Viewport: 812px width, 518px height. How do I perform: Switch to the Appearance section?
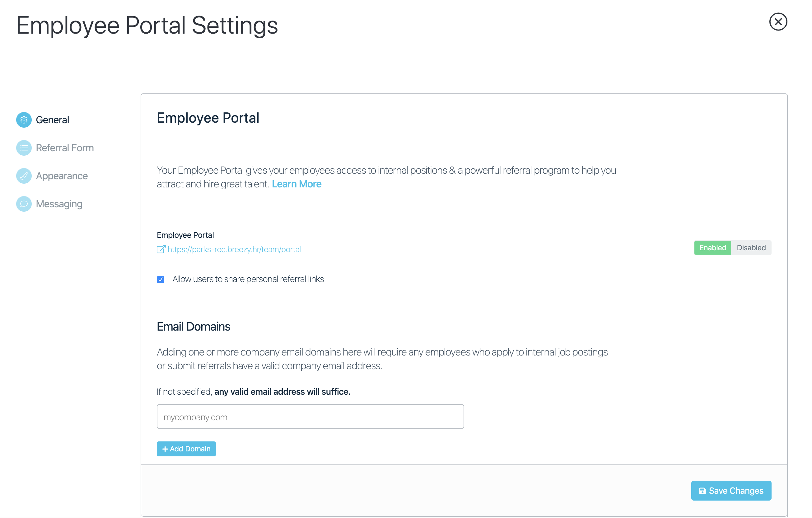pyautogui.click(x=62, y=176)
